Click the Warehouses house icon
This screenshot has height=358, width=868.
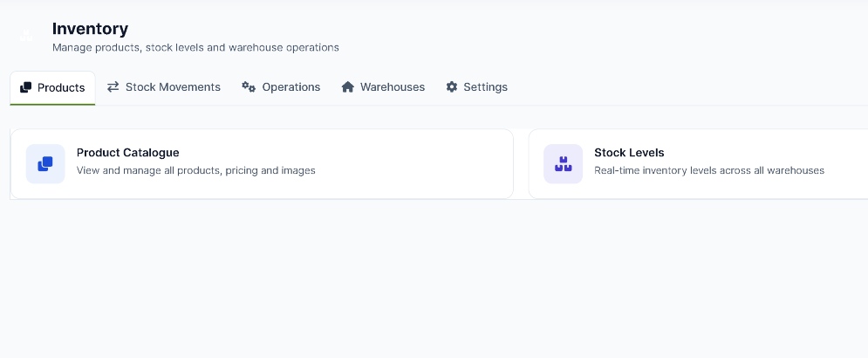pyautogui.click(x=348, y=87)
